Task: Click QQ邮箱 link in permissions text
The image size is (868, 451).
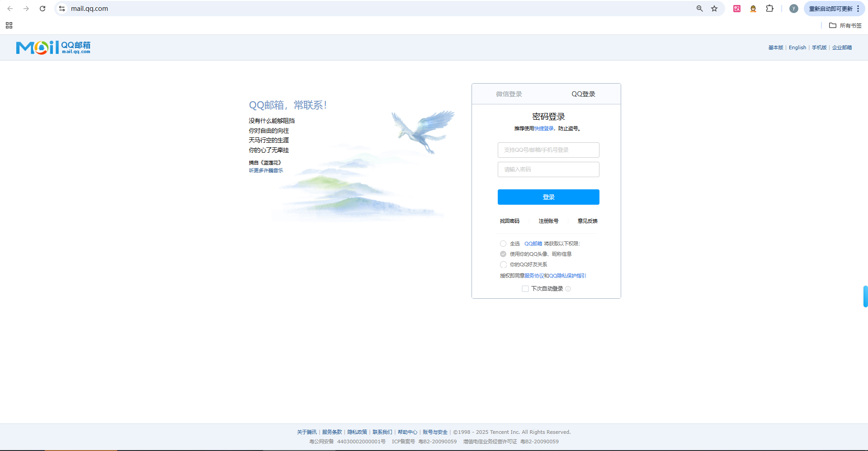Action: (x=533, y=244)
